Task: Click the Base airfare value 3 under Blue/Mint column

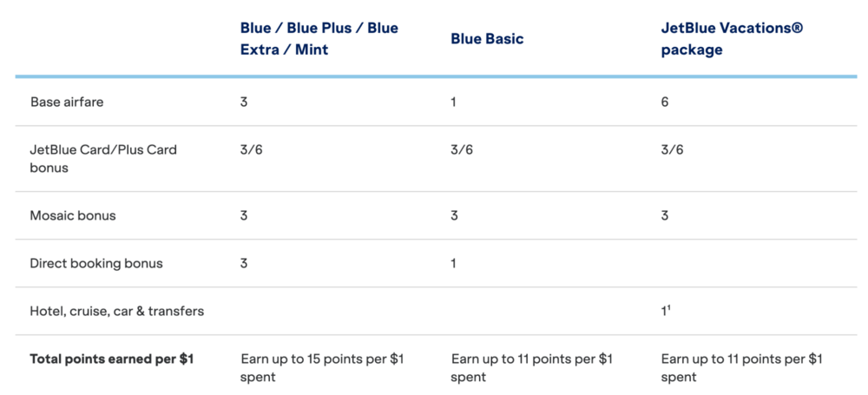Action: (x=244, y=102)
